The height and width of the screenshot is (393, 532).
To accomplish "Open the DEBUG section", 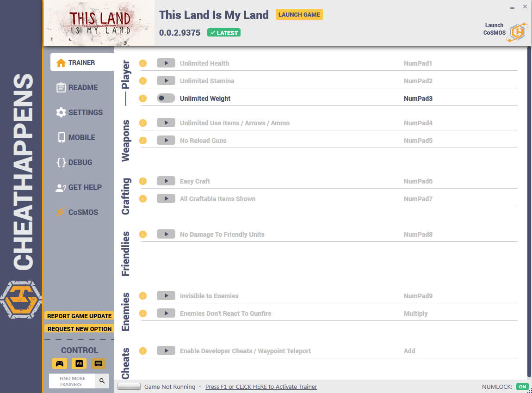I will 74,162.
